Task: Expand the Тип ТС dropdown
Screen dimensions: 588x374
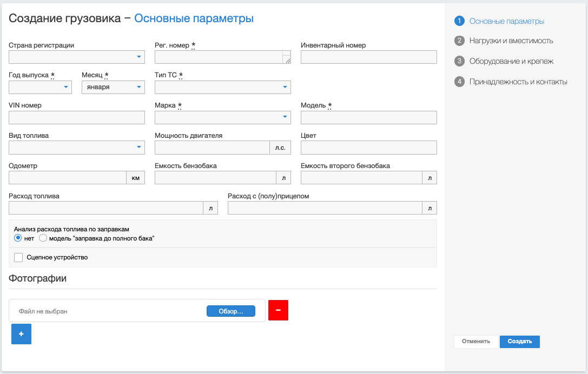Action: pos(222,87)
